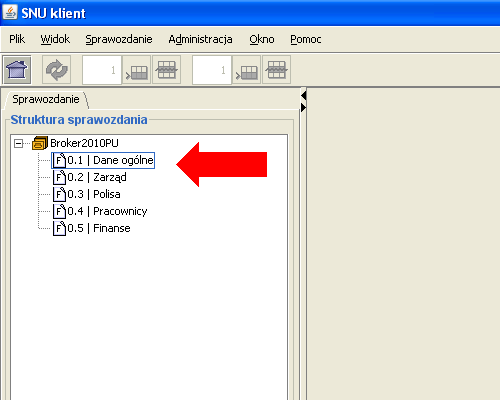Click the form icon beside Dane ogólne
Screen dimensions: 500x400
[59, 160]
